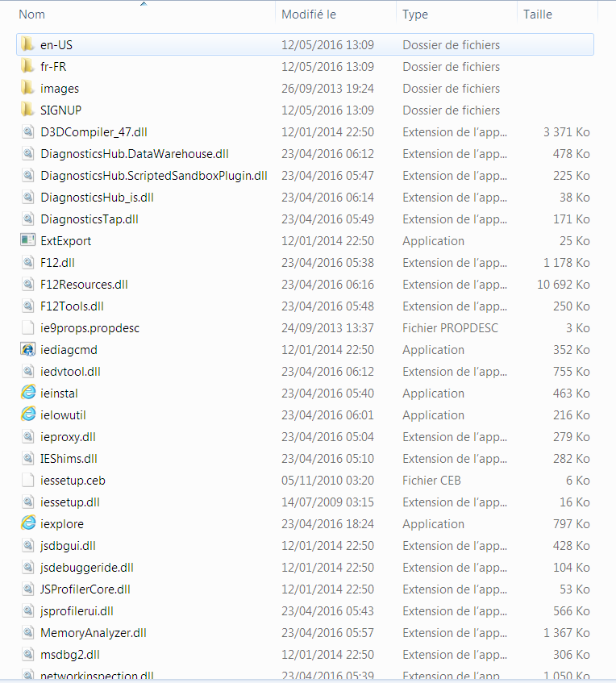Select the images folder icon
This screenshot has width=616, height=683.
point(27,88)
